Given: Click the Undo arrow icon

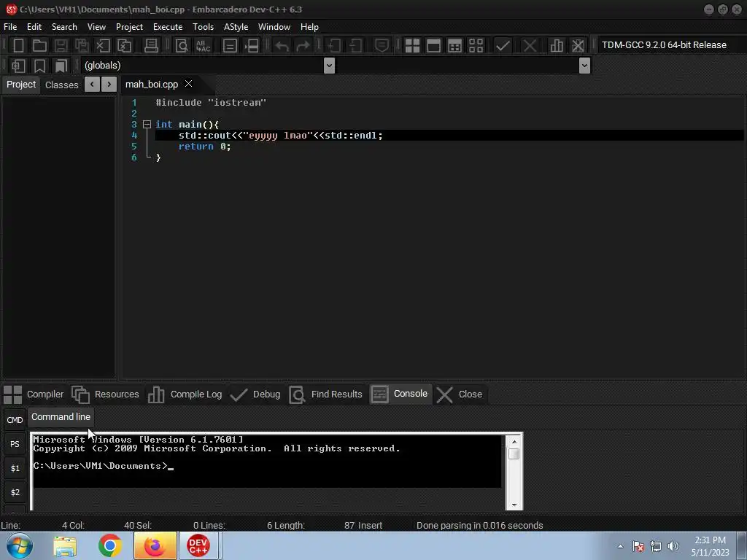Looking at the screenshot, I should (282, 46).
